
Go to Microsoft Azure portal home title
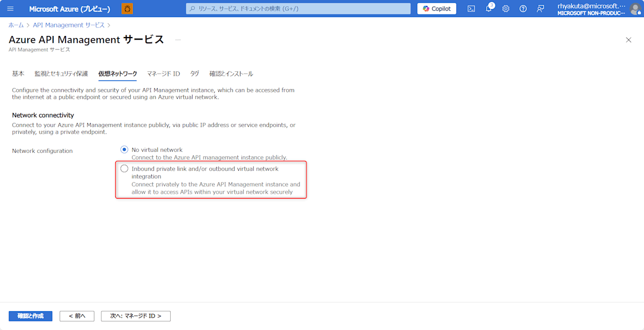(x=70, y=9)
